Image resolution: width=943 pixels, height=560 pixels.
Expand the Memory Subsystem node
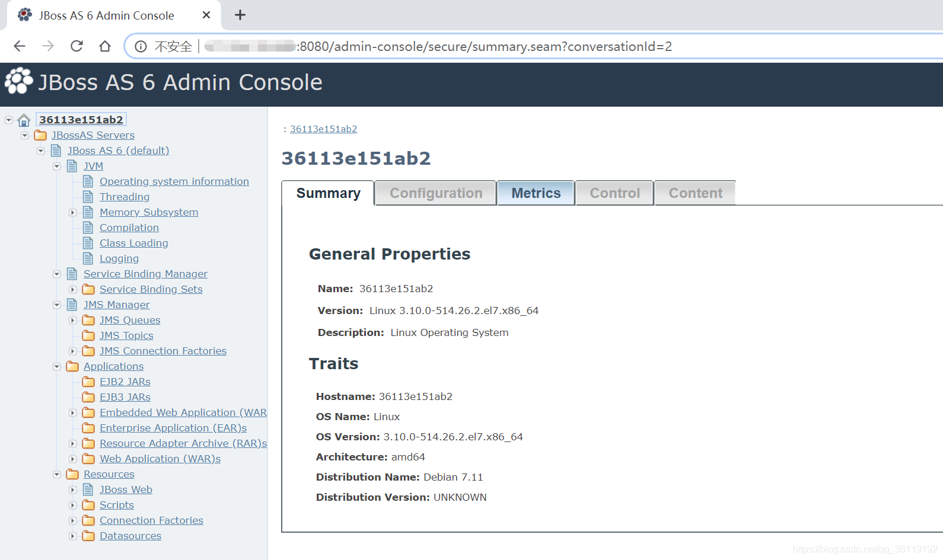coord(73,212)
